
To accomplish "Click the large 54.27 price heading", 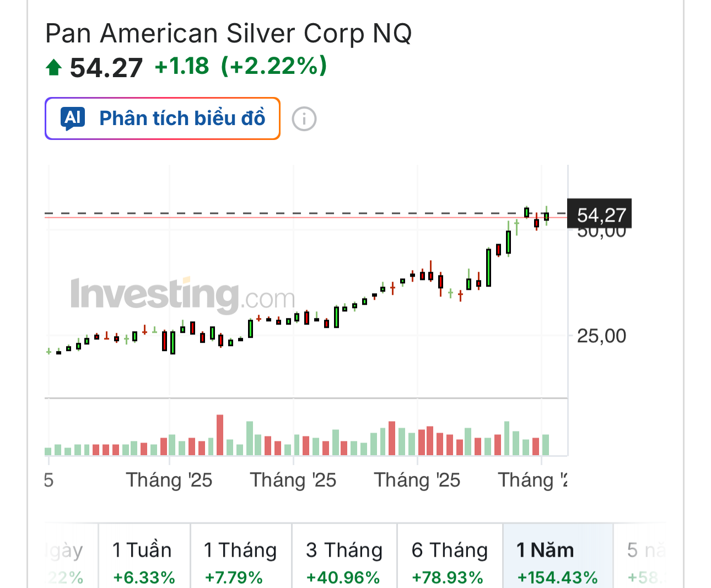I will point(106,68).
